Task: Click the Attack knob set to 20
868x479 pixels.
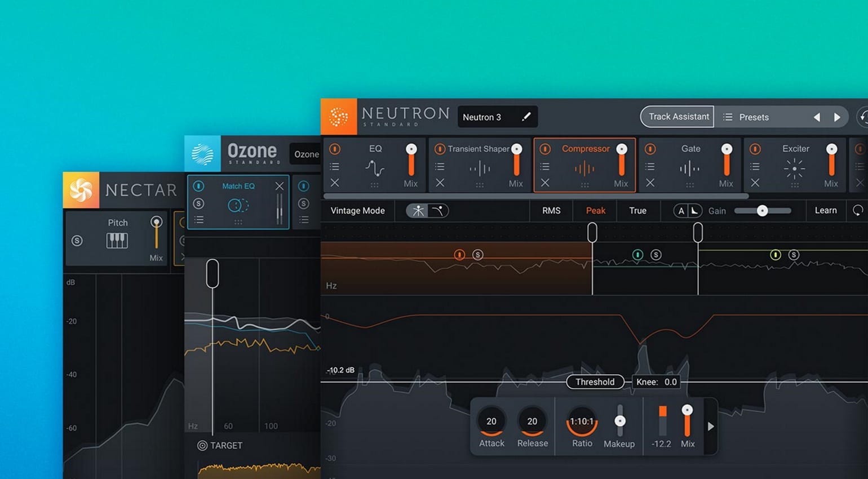Action: pyautogui.click(x=491, y=422)
